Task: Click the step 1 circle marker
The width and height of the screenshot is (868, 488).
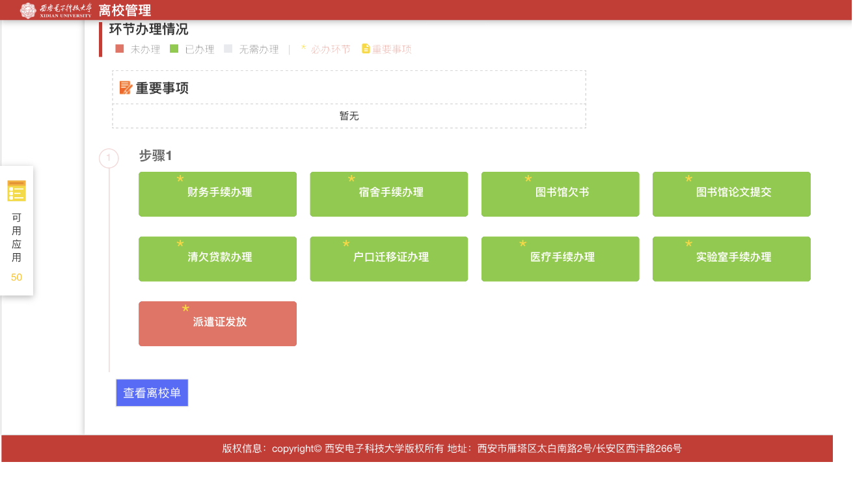Action: pos(109,158)
